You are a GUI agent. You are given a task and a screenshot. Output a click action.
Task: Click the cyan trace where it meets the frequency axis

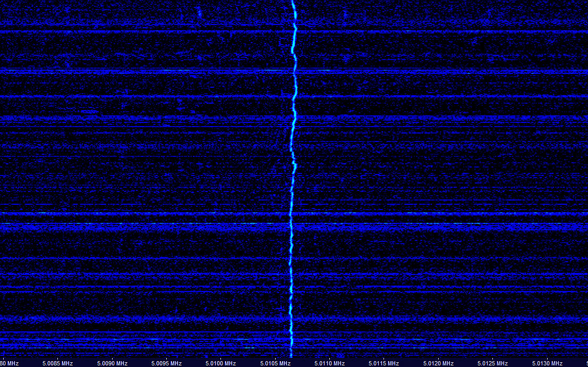[291, 355]
